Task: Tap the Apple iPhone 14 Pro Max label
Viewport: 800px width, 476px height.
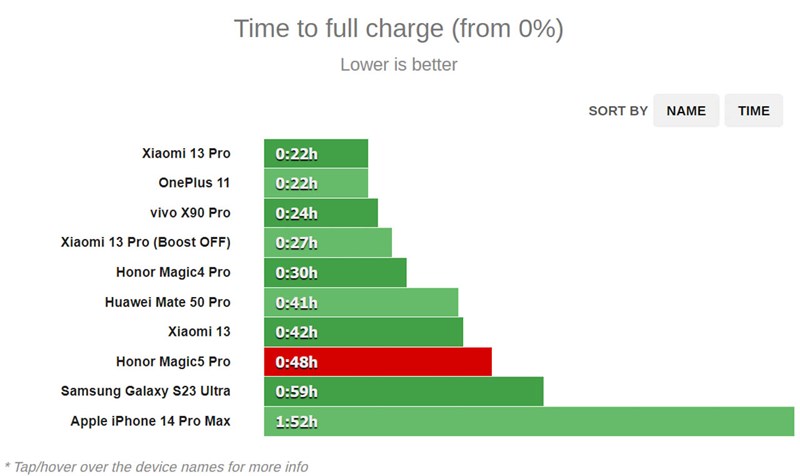Action: click(150, 421)
